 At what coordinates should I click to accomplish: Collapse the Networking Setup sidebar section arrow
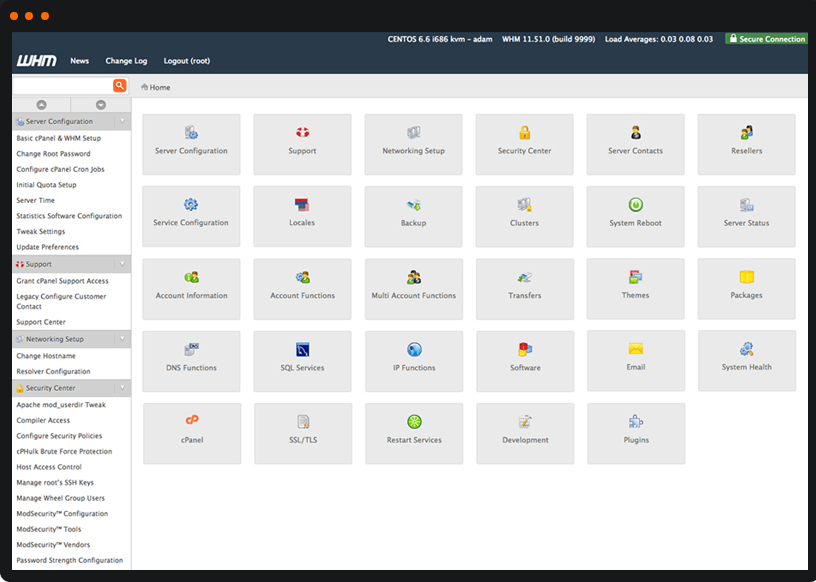point(122,339)
